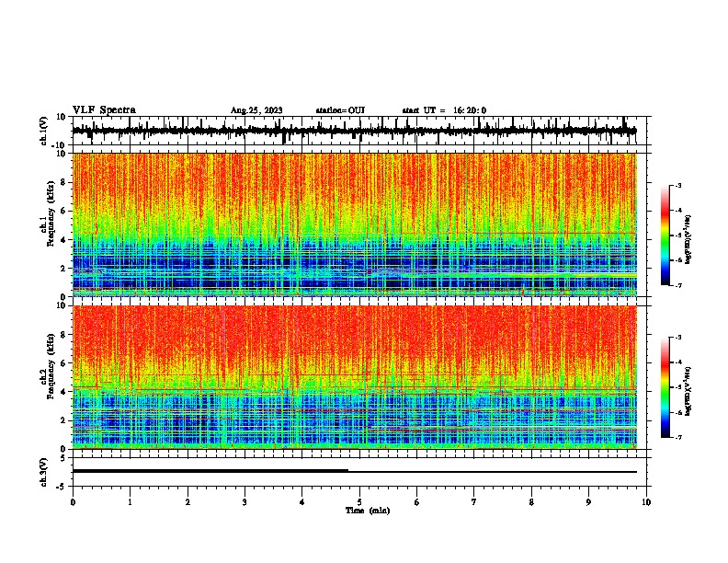Click the "VLF Spectra" plot title

click(x=104, y=110)
